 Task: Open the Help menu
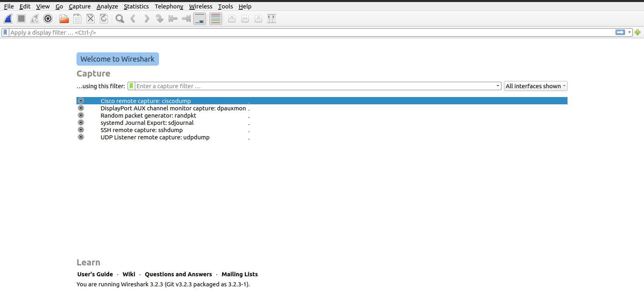tap(245, 6)
